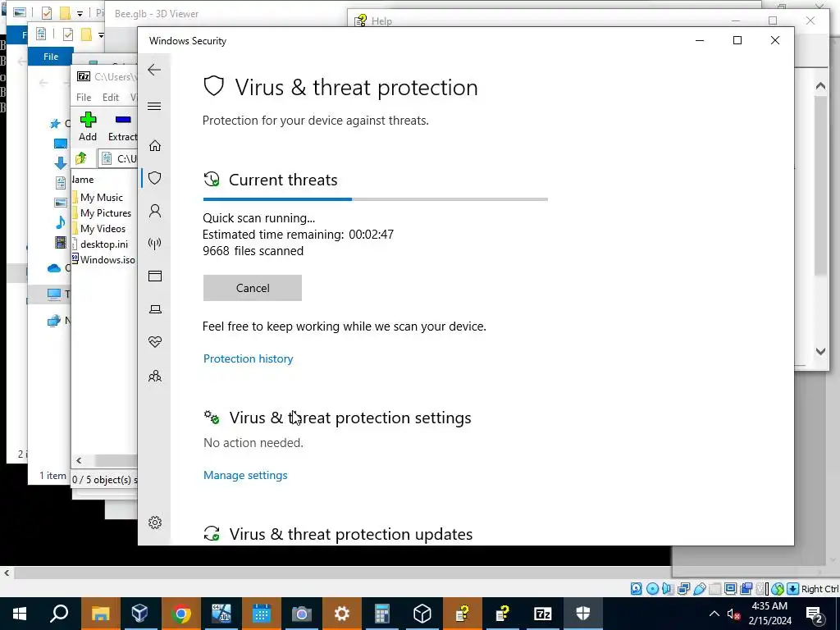Click the Windows Start button

click(x=20, y=614)
